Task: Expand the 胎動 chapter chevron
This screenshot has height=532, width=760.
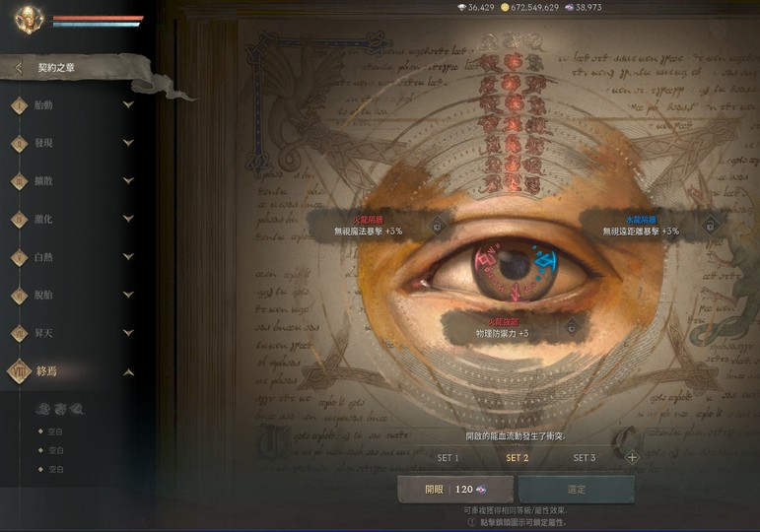Action: [x=128, y=104]
